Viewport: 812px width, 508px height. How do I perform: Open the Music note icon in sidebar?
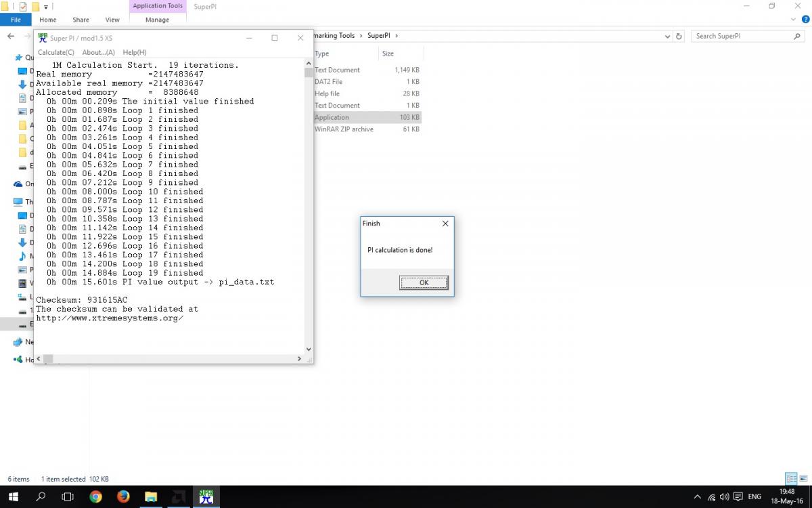[x=22, y=256]
